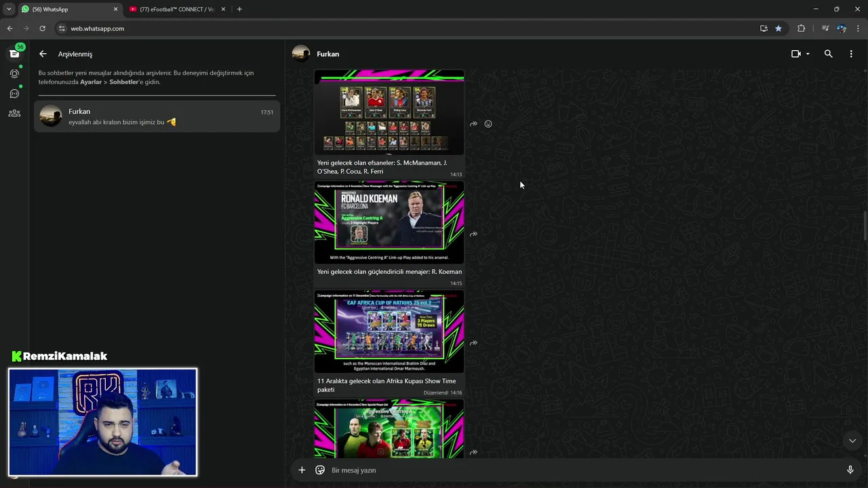This screenshot has height=488, width=868.
Task: Open the media control icon in toolbar
Action: coord(825,28)
